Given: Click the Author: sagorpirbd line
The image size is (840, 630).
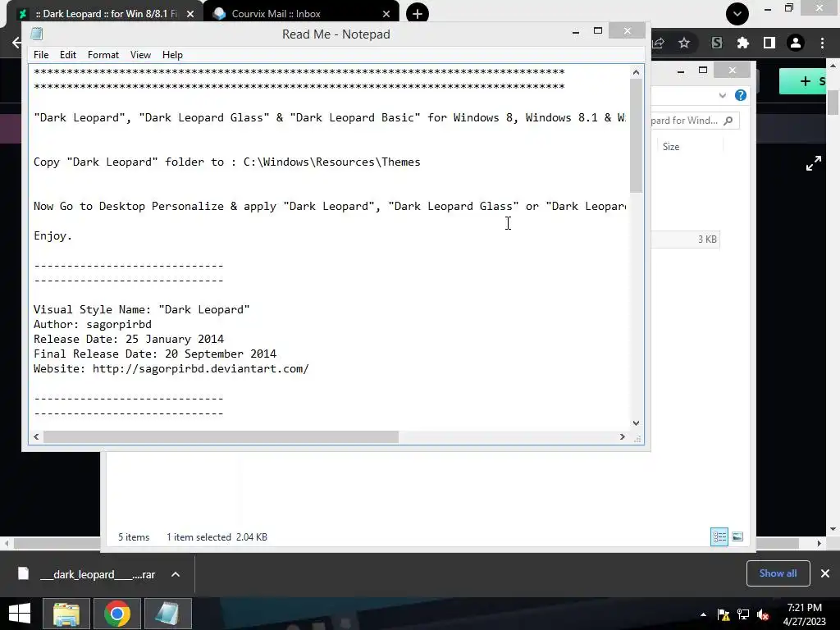Looking at the screenshot, I should click(92, 324).
